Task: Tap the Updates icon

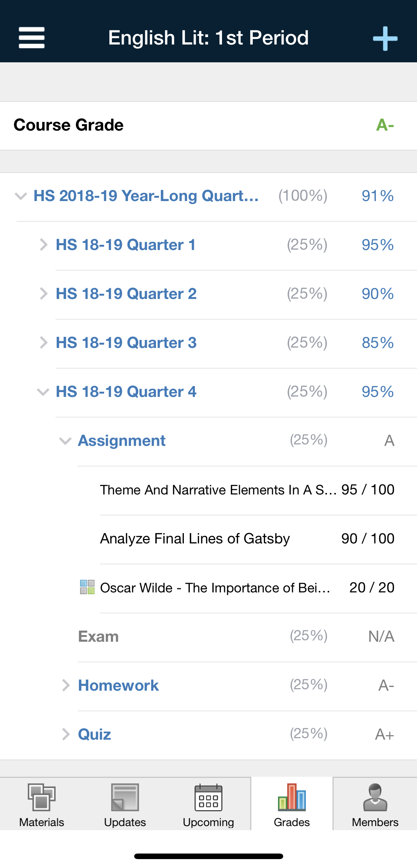Action: pyautogui.click(x=125, y=798)
